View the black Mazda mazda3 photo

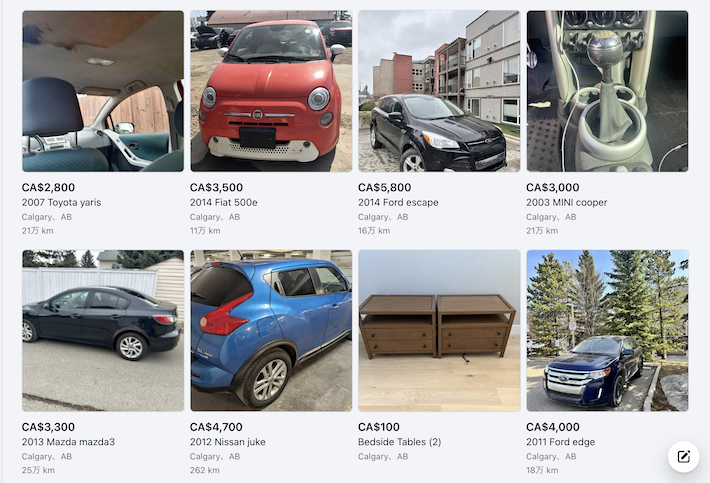click(103, 330)
